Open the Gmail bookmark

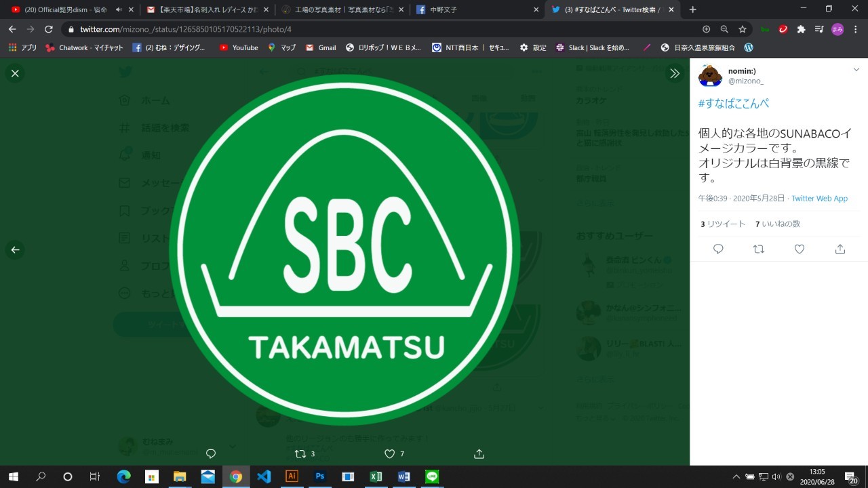321,47
